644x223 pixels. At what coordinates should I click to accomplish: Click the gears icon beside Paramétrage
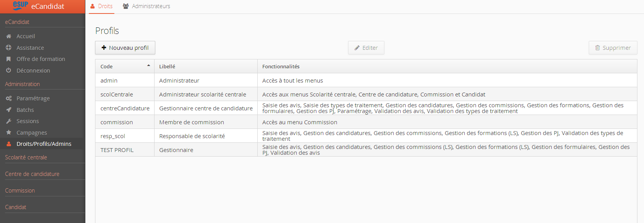click(8, 98)
